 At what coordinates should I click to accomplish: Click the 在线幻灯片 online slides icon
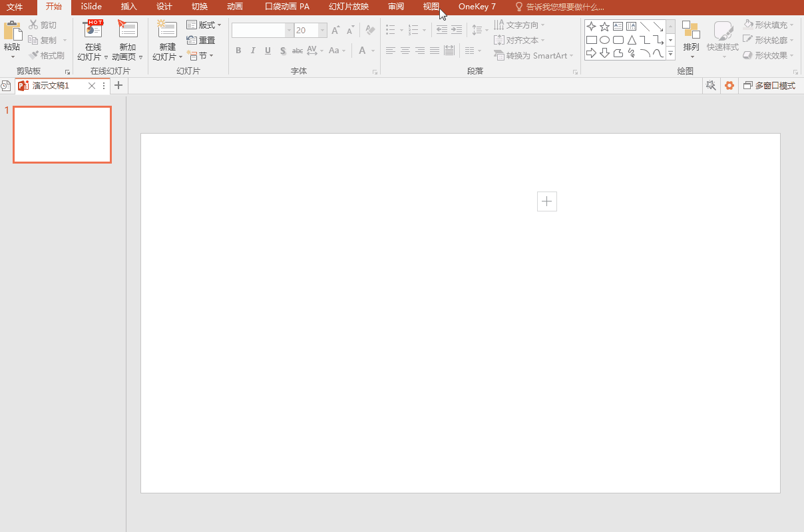[93, 30]
